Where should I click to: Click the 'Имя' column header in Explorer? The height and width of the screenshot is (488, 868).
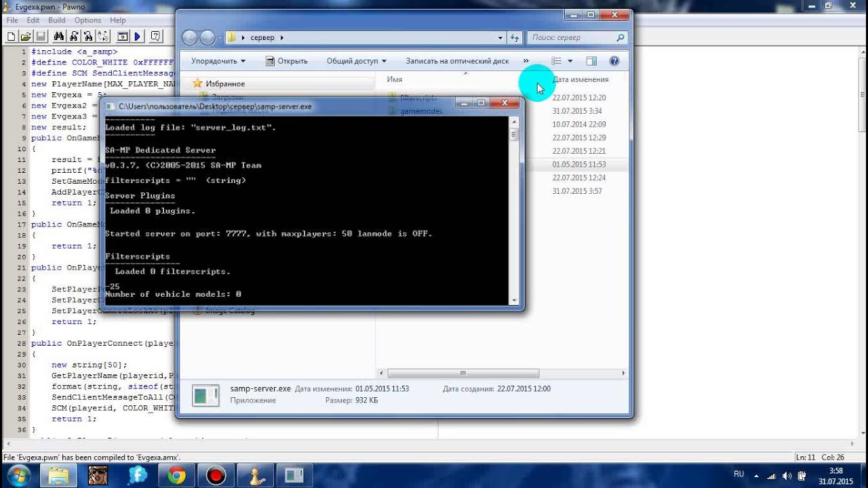395,79
